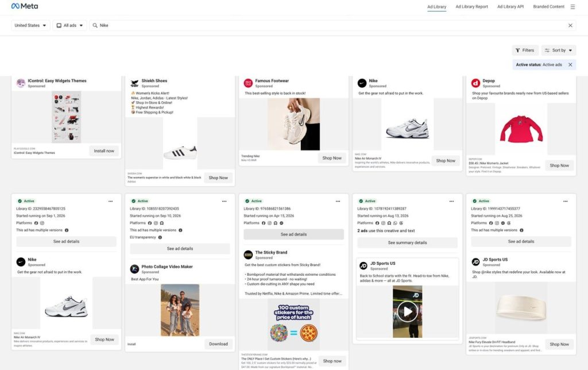The height and width of the screenshot is (370, 588).
Task: Click Shop Now on JD Sports headband ad
Action: [559, 345]
